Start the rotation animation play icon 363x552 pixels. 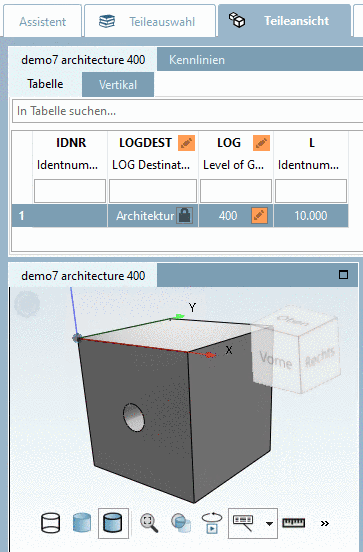(212, 523)
